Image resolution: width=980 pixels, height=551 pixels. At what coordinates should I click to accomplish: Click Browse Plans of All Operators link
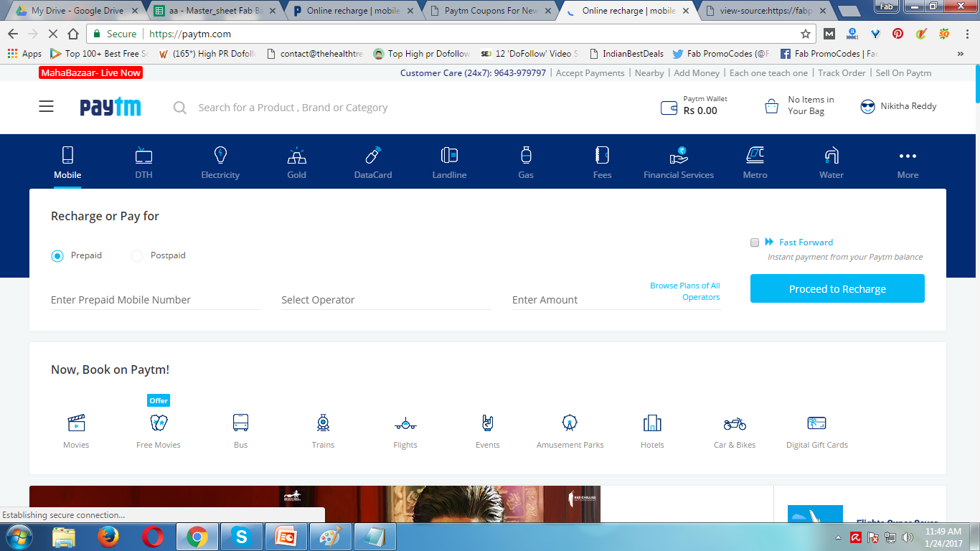pyautogui.click(x=685, y=291)
